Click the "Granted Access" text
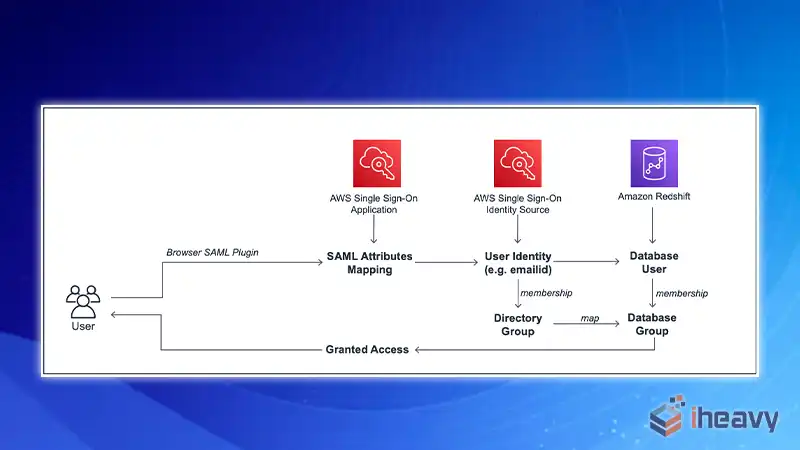This screenshot has height=450, width=800. (367, 349)
